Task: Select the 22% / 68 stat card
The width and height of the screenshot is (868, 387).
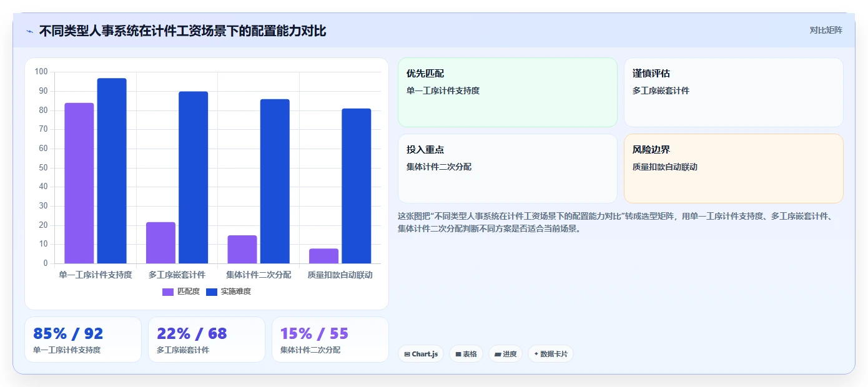Action: tap(207, 340)
